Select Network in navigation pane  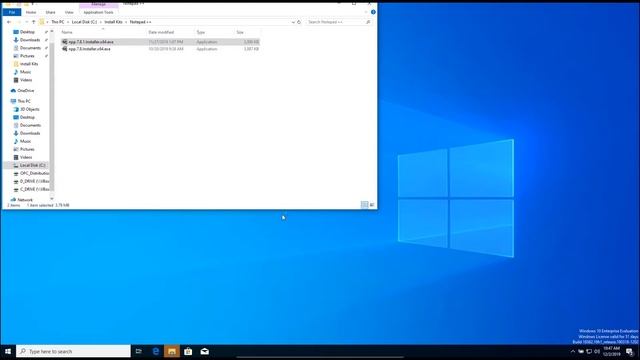25,200
